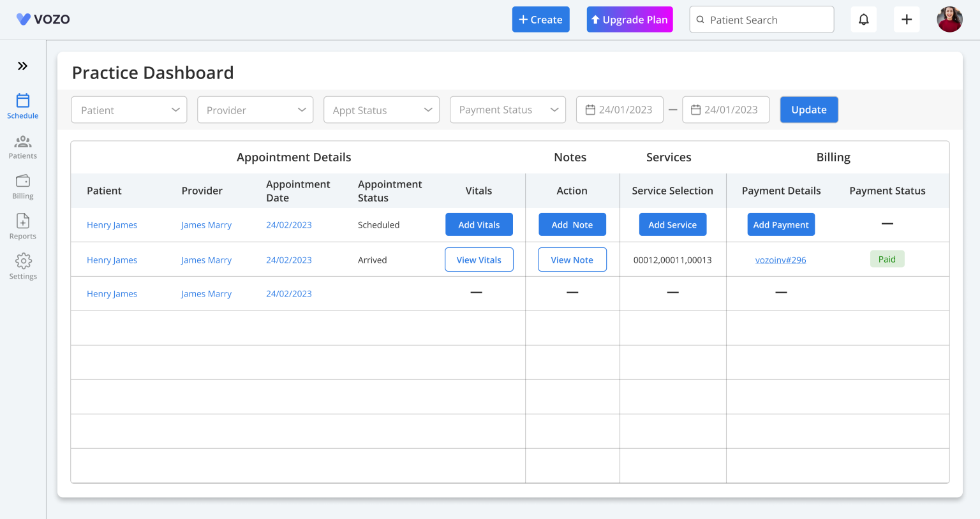The height and width of the screenshot is (519, 980).
Task: Open the Reports document icon
Action: tap(23, 221)
